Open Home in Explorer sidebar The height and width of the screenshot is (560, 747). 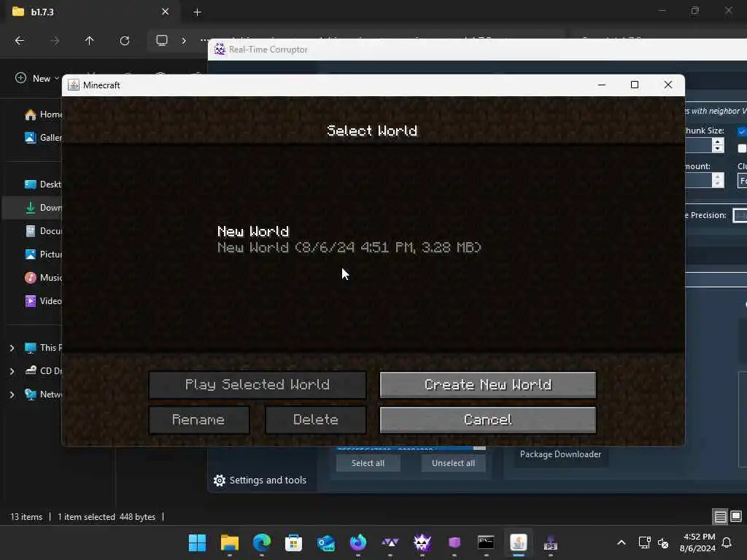pos(43,114)
